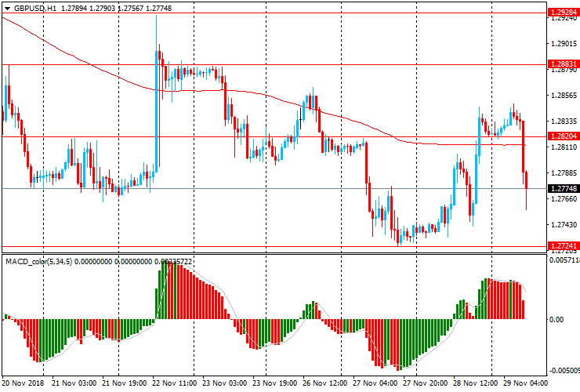
Task: Select the MACD lower scale value -0.005009
Action: coord(564,371)
